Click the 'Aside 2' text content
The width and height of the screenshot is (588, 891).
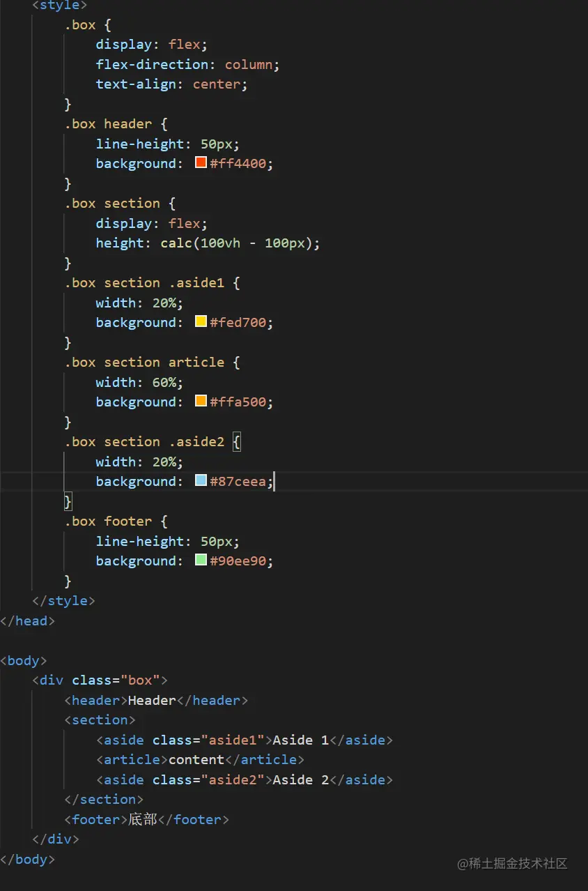pyautogui.click(x=300, y=779)
